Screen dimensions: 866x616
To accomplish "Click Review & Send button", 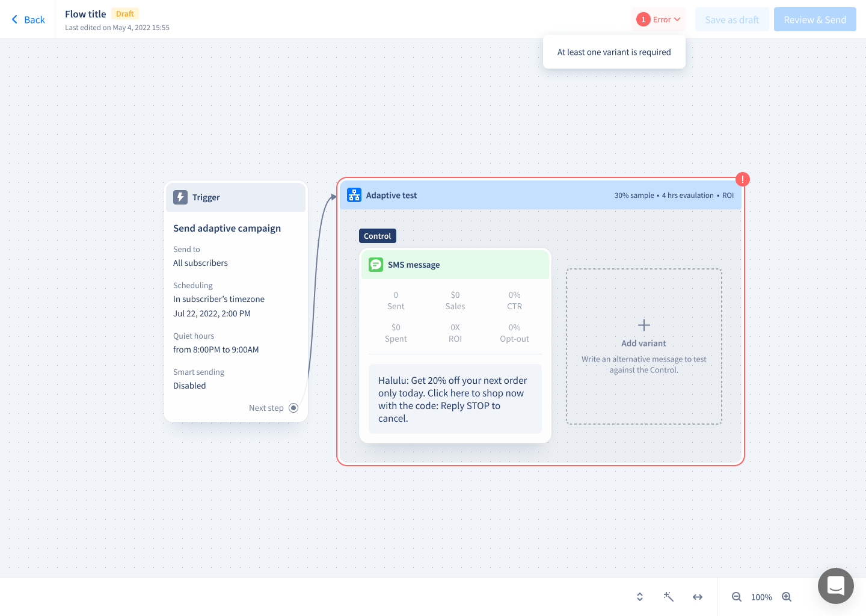I will point(815,20).
